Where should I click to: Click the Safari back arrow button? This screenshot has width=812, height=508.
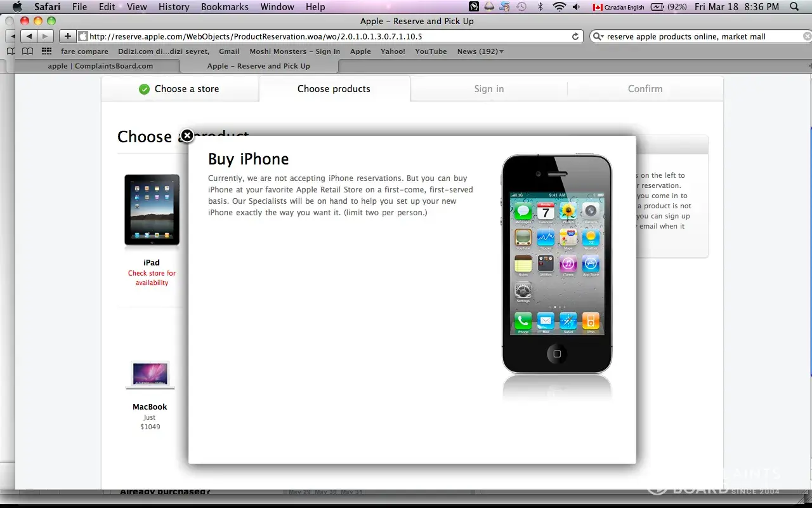pos(29,37)
